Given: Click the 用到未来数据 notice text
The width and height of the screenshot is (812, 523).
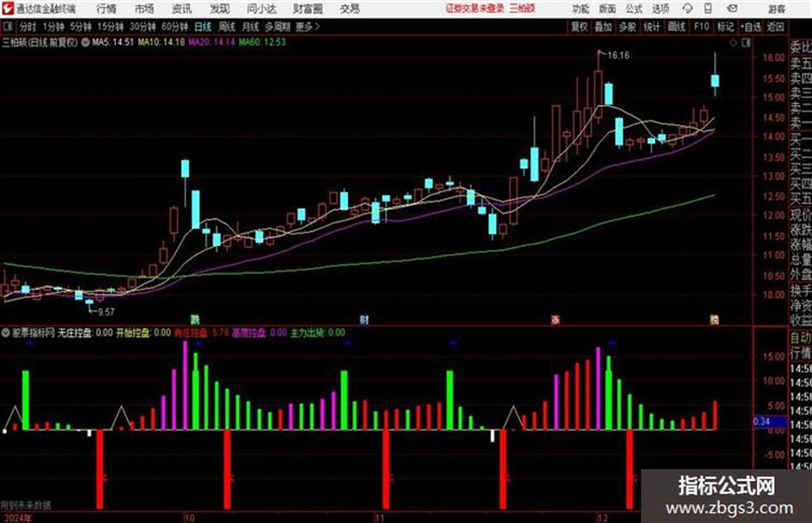Looking at the screenshot, I should 26,505.
